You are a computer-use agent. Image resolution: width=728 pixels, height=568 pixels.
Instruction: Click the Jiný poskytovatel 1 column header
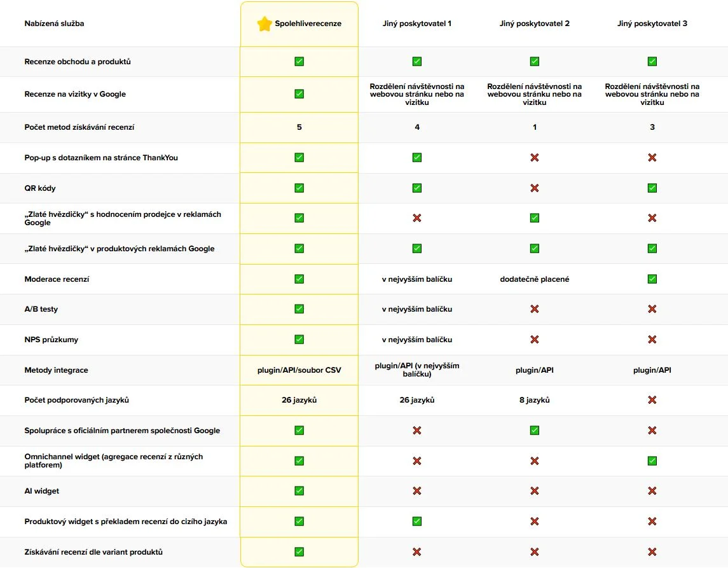pyautogui.click(x=417, y=24)
